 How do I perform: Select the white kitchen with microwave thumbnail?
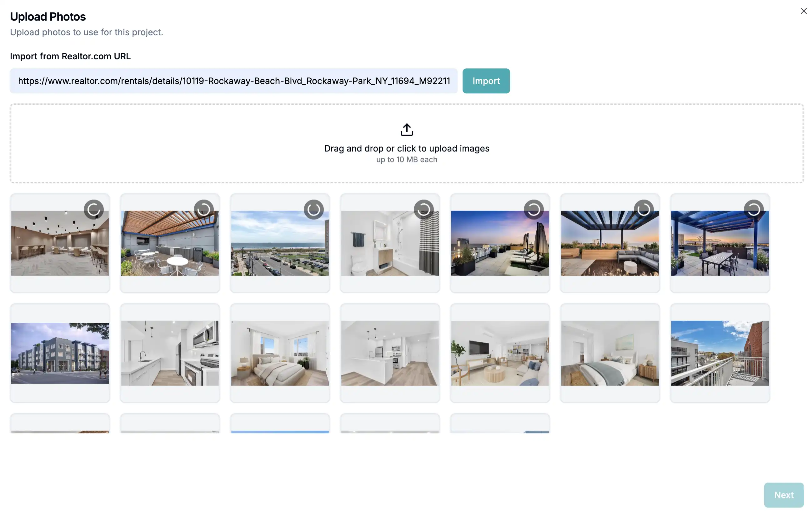pos(170,353)
